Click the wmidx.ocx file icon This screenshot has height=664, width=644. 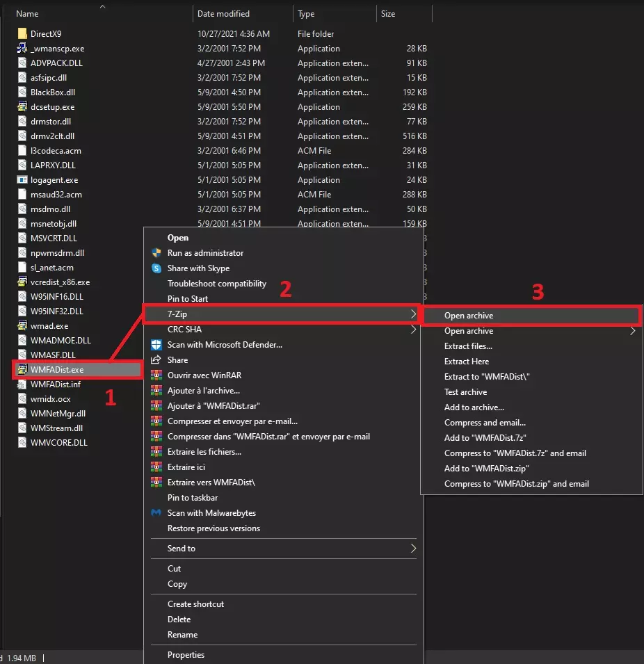click(22, 399)
